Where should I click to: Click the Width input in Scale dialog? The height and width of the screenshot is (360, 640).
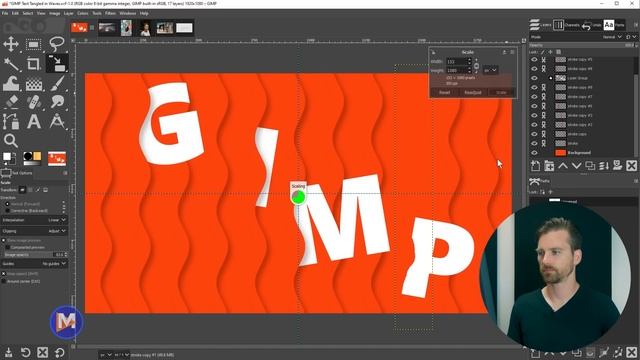point(459,62)
